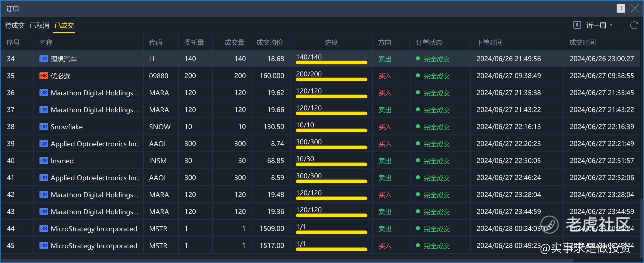Click the 140/140 progress bar
This screenshot has width=644, height=263.
(x=332, y=62)
